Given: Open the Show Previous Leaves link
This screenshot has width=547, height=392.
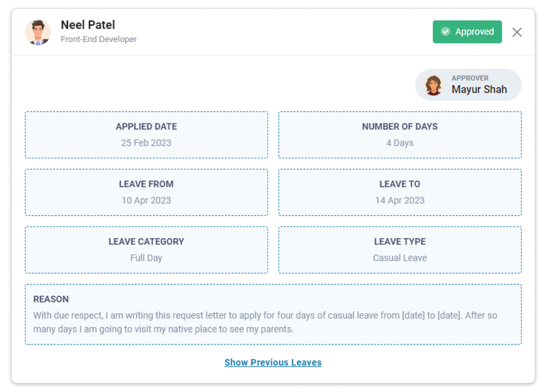Looking at the screenshot, I should click(x=273, y=363).
